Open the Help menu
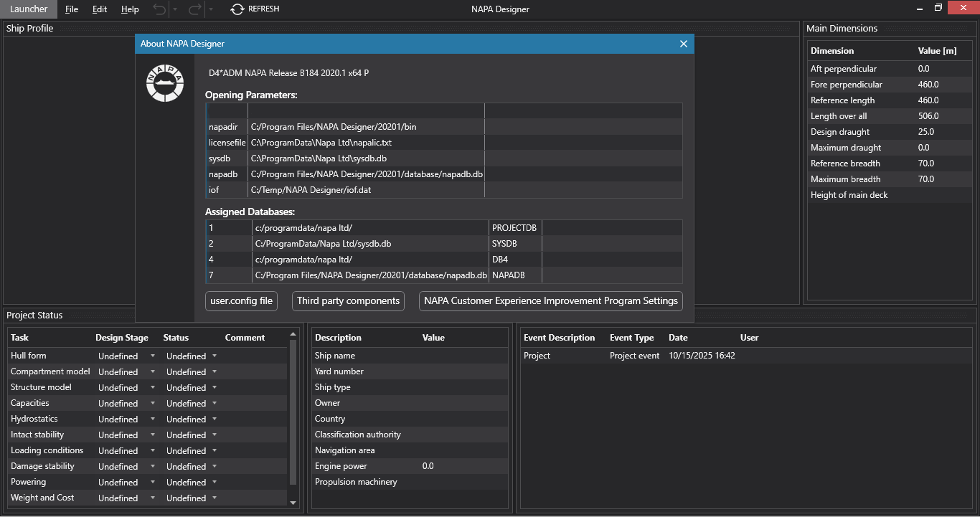The image size is (980, 517). pyautogui.click(x=130, y=9)
